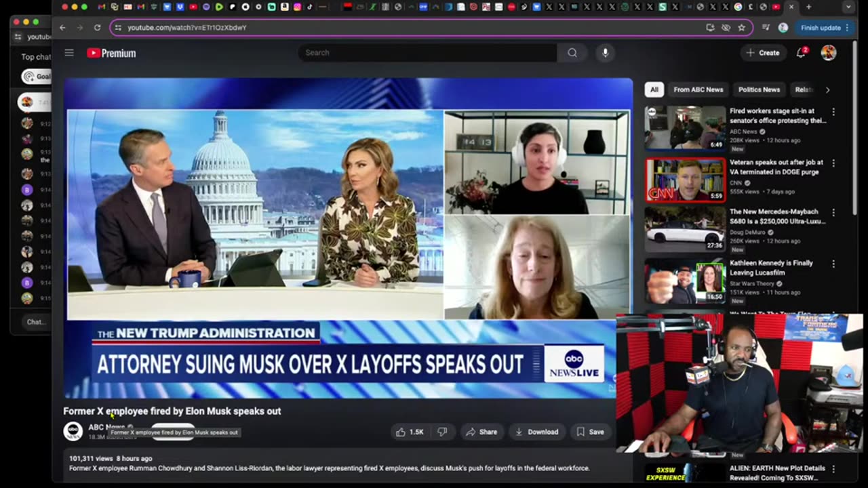
Task: Click the Create button
Action: click(763, 53)
